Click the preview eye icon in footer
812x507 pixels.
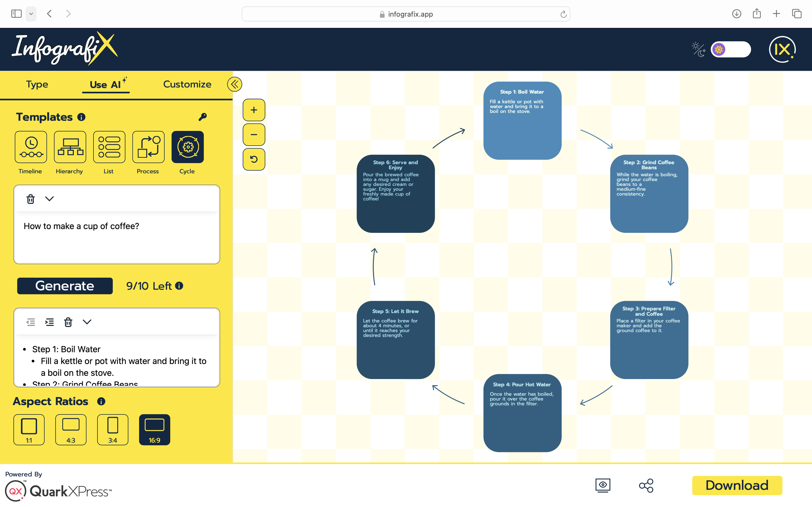[x=603, y=485]
